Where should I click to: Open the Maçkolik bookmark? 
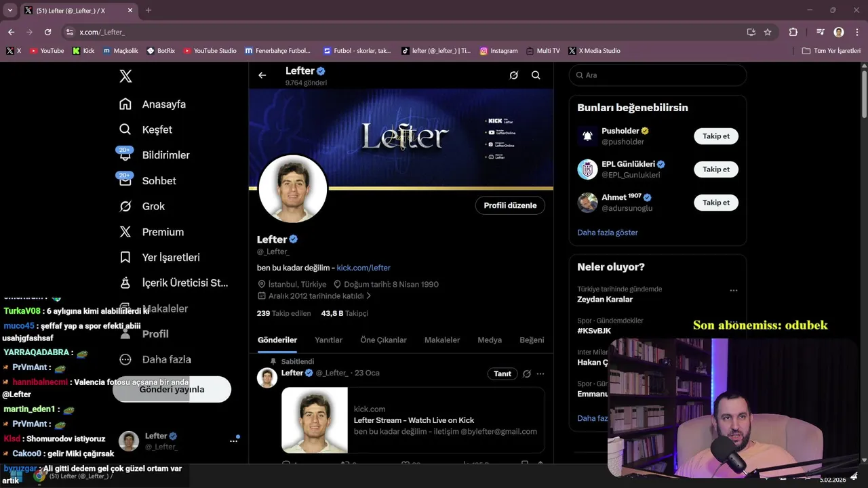(121, 51)
